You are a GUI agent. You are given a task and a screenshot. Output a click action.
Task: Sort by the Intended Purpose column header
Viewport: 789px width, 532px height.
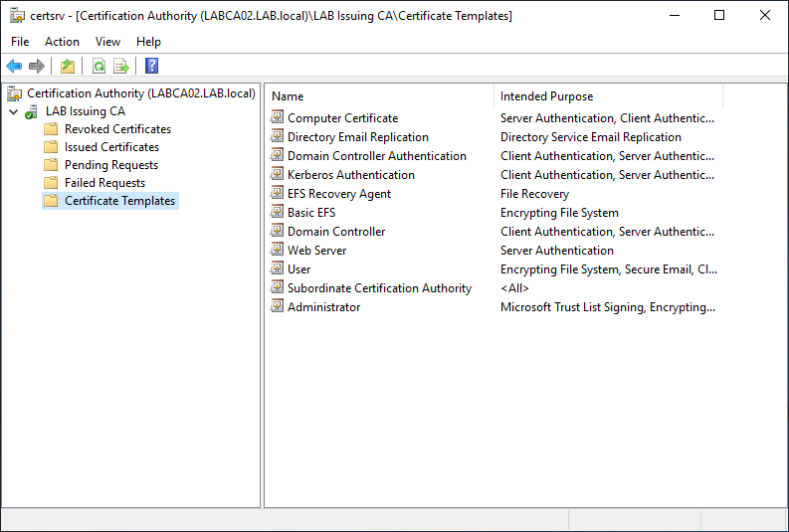coord(608,96)
